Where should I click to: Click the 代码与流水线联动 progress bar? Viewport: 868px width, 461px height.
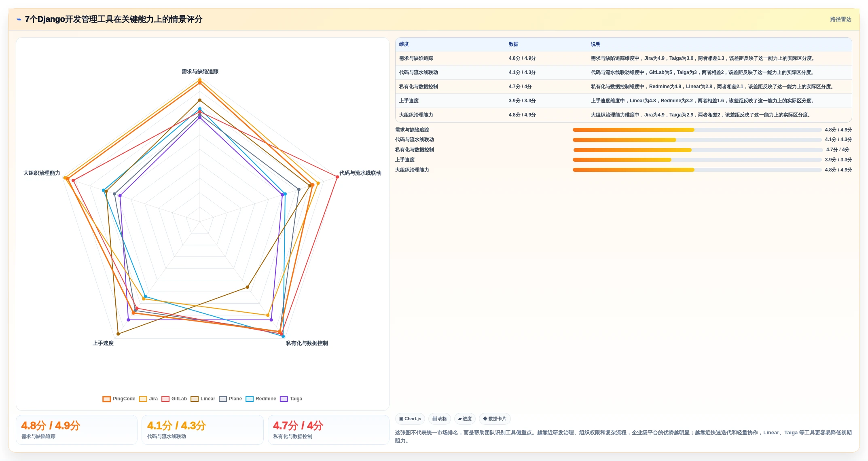point(697,140)
